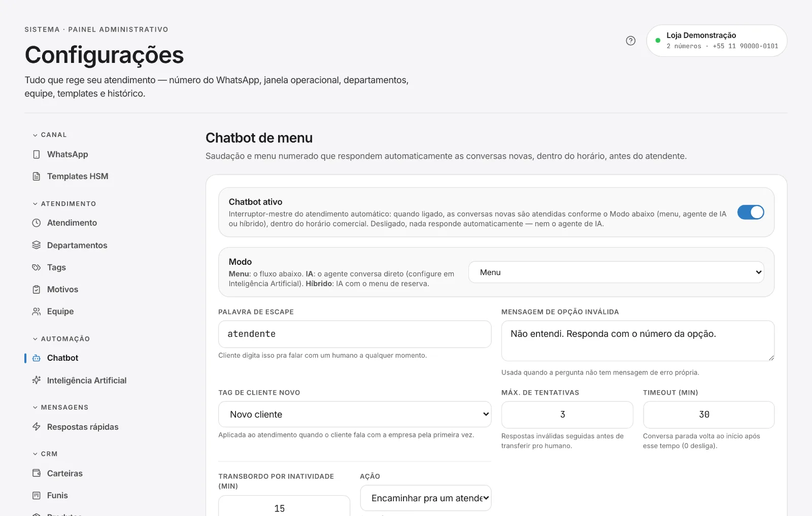This screenshot has height=516, width=812.
Task: Click the Carteiras wallet icon
Action: [x=37, y=473]
